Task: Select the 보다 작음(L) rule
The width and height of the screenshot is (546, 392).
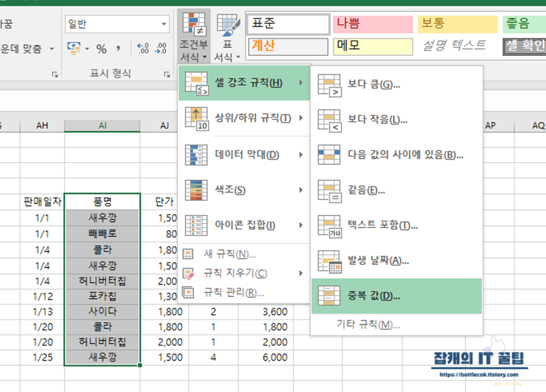Action: [396, 119]
